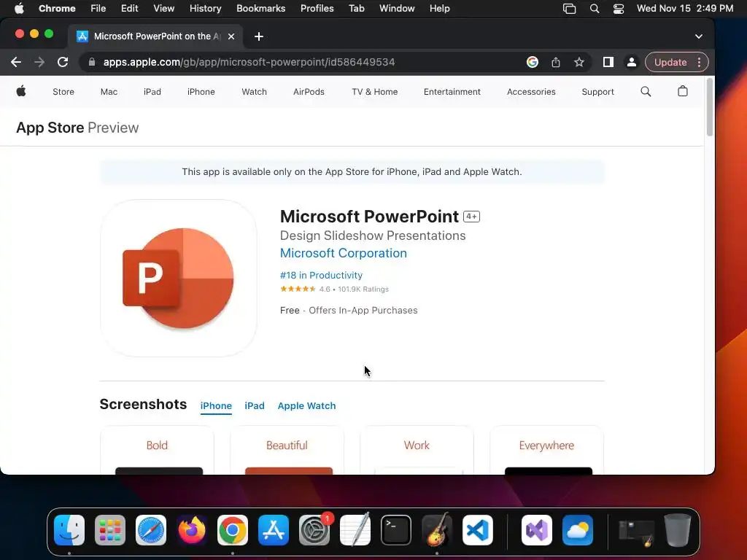Viewport: 747px width, 560px height.
Task: Go to iPhone in Apple navigation
Action: pos(201,92)
